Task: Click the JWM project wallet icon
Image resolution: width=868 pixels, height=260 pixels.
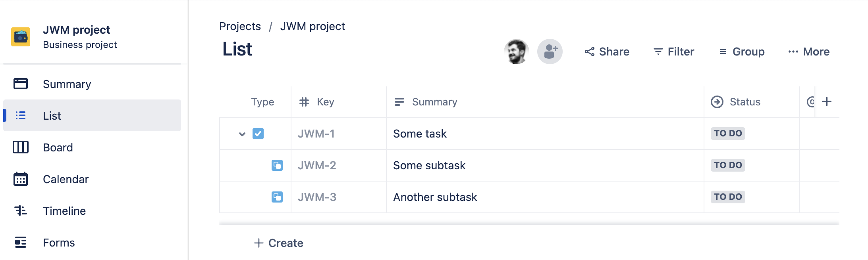Action: [x=21, y=37]
